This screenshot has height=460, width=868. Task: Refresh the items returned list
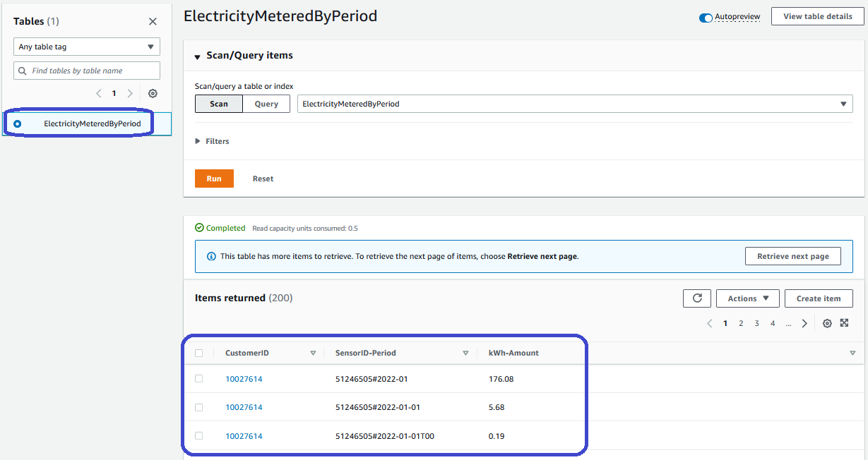click(x=697, y=298)
